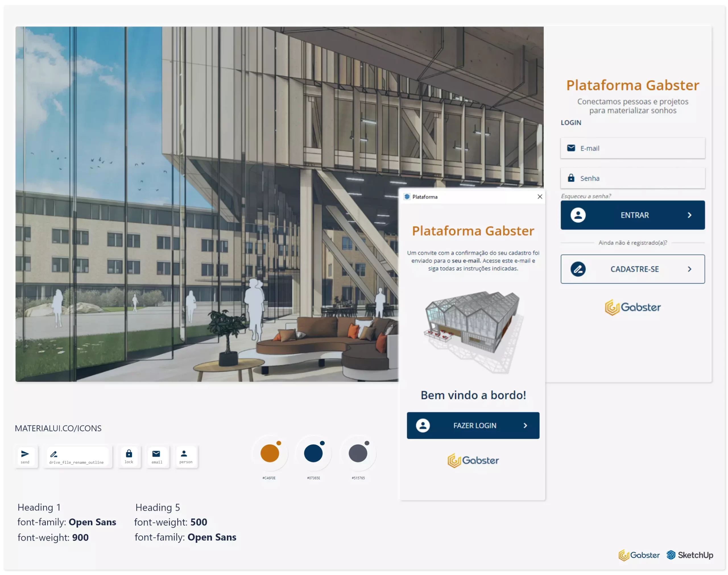Select the gray #515765 color swatch
728x575 pixels.
click(x=358, y=453)
